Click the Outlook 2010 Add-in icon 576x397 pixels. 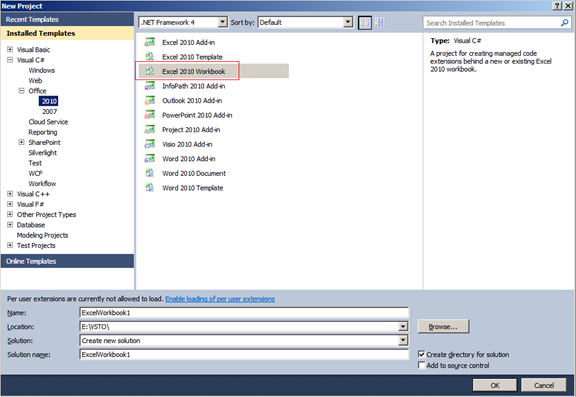pos(150,100)
